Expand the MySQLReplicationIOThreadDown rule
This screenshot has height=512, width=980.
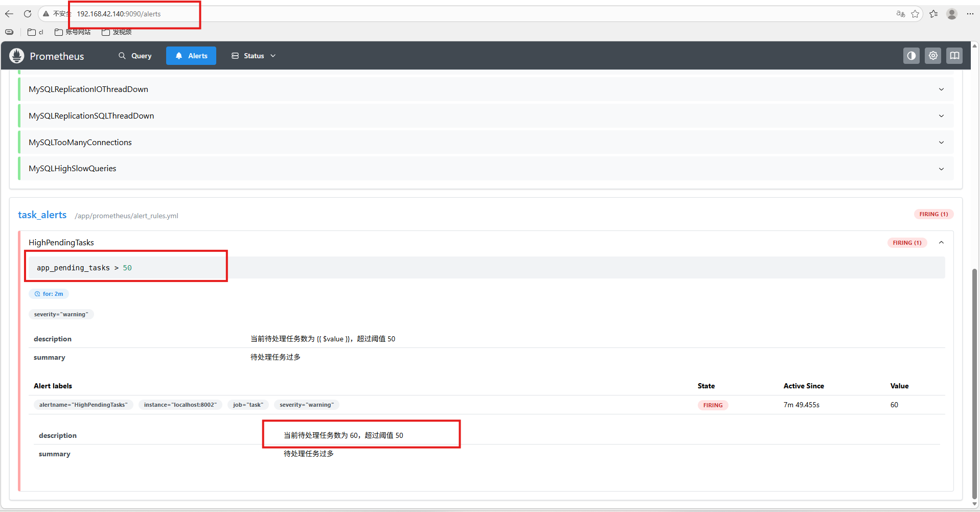pos(941,89)
